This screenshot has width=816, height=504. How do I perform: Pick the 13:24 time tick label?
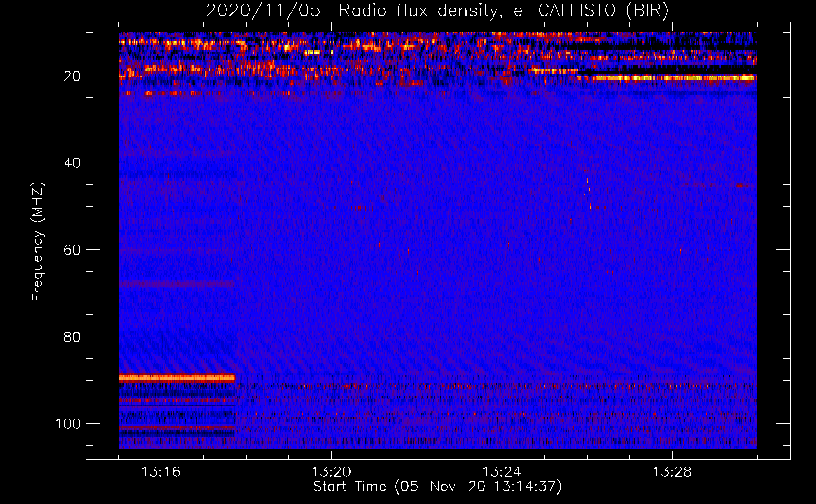click(502, 472)
